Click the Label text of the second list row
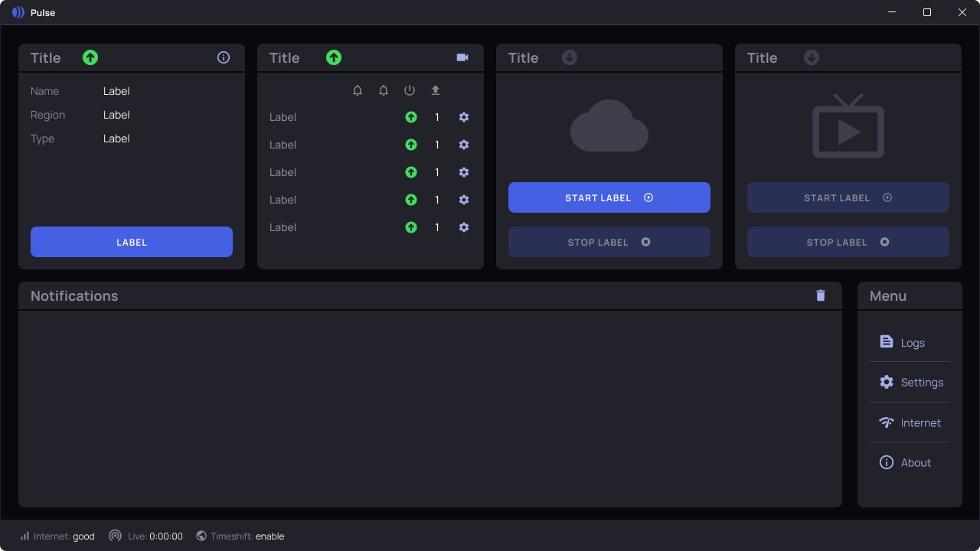Image resolution: width=980 pixels, height=551 pixels. (x=283, y=145)
